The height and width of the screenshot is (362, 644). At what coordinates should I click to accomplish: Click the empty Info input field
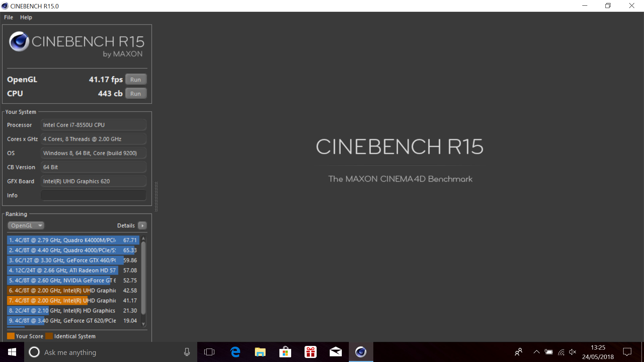point(93,195)
